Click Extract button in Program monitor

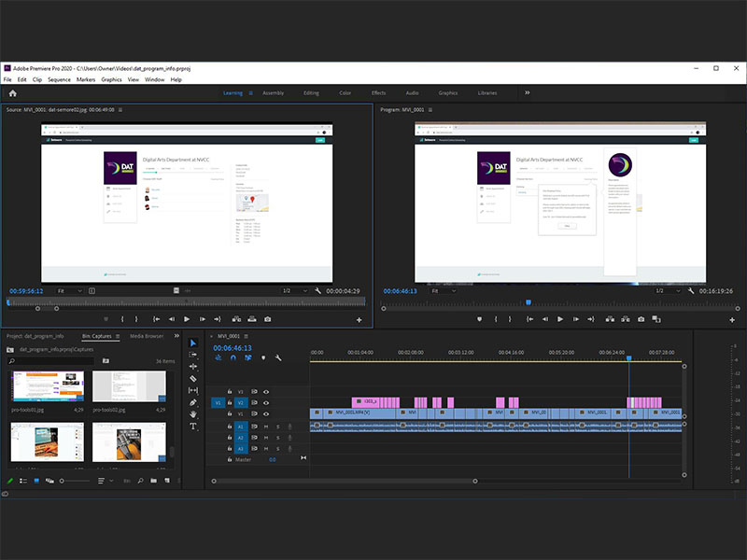tap(626, 319)
